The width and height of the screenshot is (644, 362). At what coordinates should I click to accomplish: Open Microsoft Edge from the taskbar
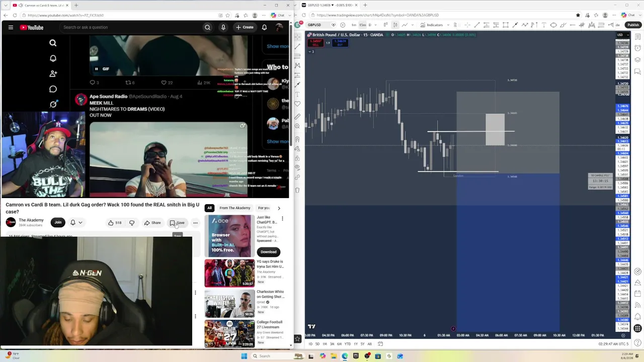pyautogui.click(x=345, y=356)
